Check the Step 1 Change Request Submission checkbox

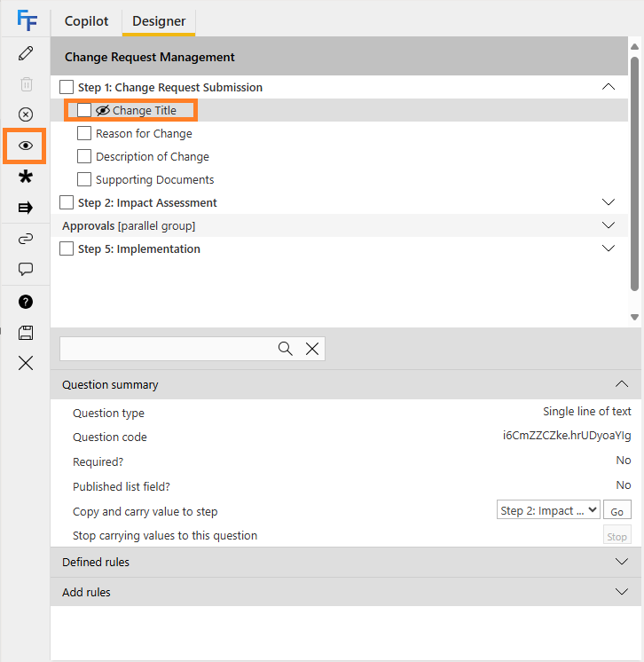[67, 87]
